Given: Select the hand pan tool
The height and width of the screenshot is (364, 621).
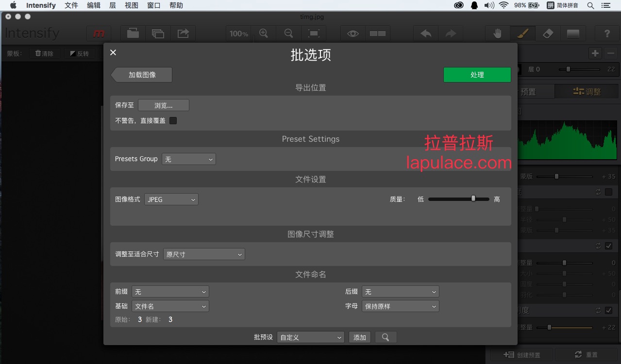Looking at the screenshot, I should [x=498, y=33].
